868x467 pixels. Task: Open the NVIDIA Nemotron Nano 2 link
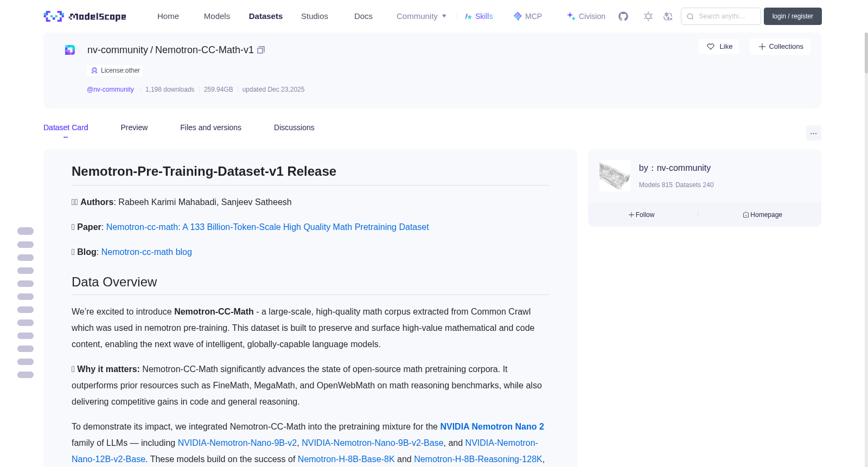[492, 426]
